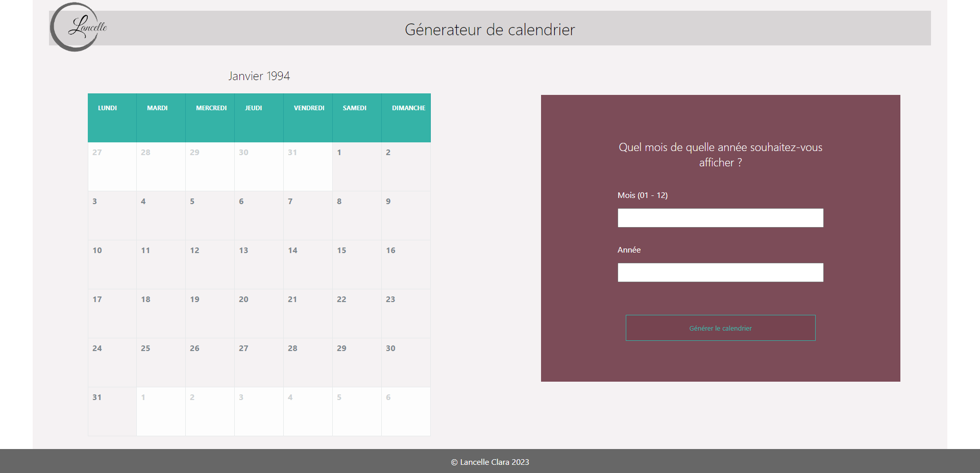Screen dimensions: 980x473
Task: Choose day 11 in the calendar
Action: [x=161, y=265]
